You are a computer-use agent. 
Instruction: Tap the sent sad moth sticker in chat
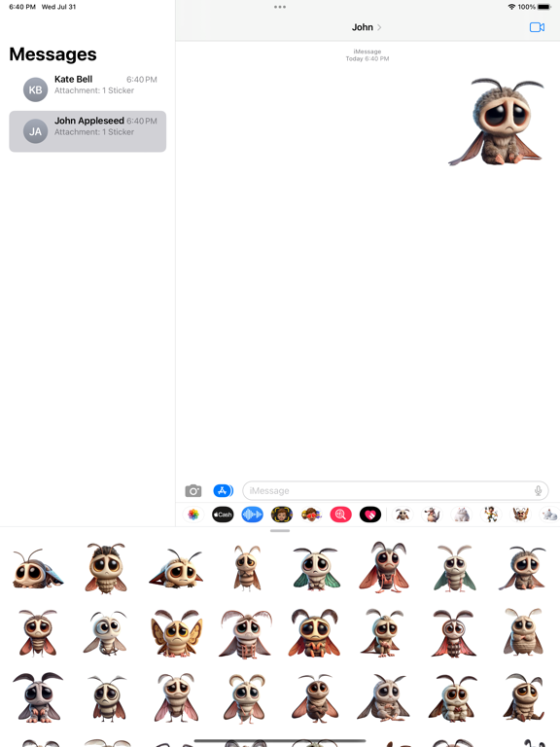coord(497,122)
